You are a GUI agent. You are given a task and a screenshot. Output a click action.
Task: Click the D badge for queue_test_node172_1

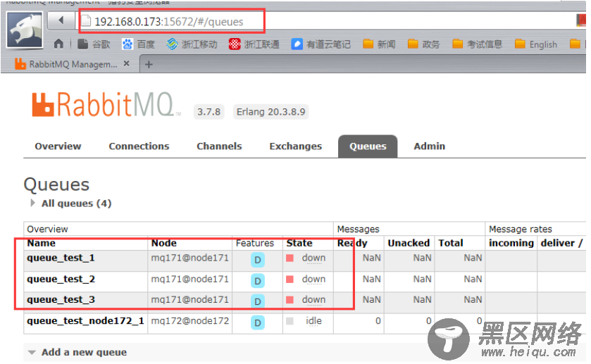coord(257,322)
